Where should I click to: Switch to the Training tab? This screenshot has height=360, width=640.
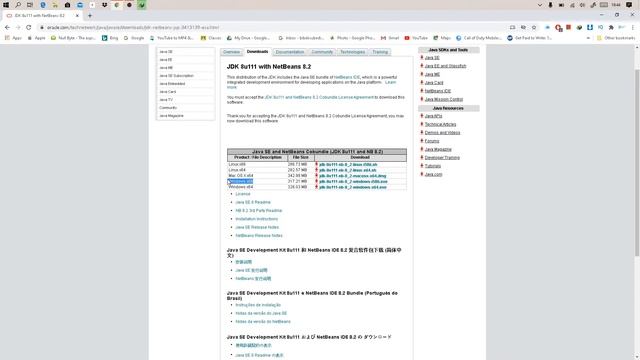[380, 52]
